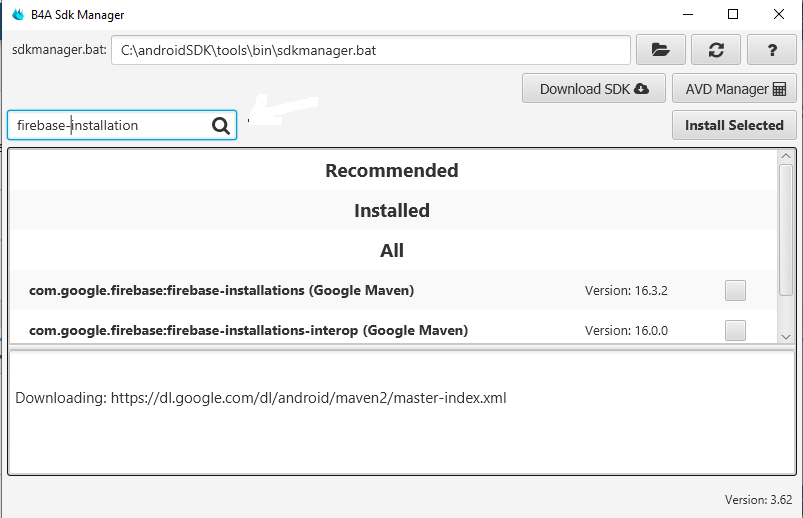
Task: Click Download SDK cloud button
Action: pos(594,89)
